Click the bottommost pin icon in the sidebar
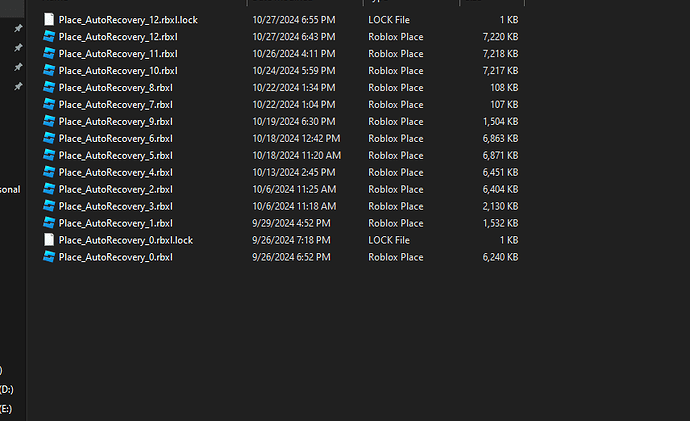The width and height of the screenshot is (690, 421). click(18, 87)
